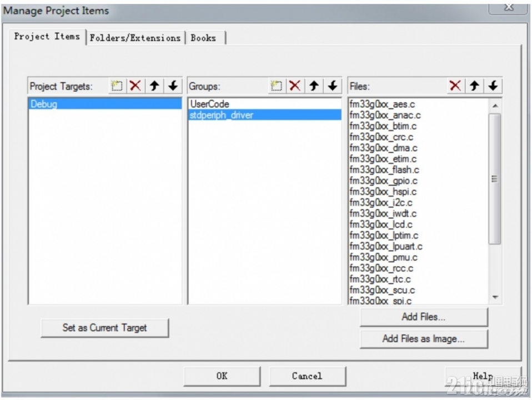
Task: Select the stdperiph_driver group
Action: pyautogui.click(x=265, y=115)
